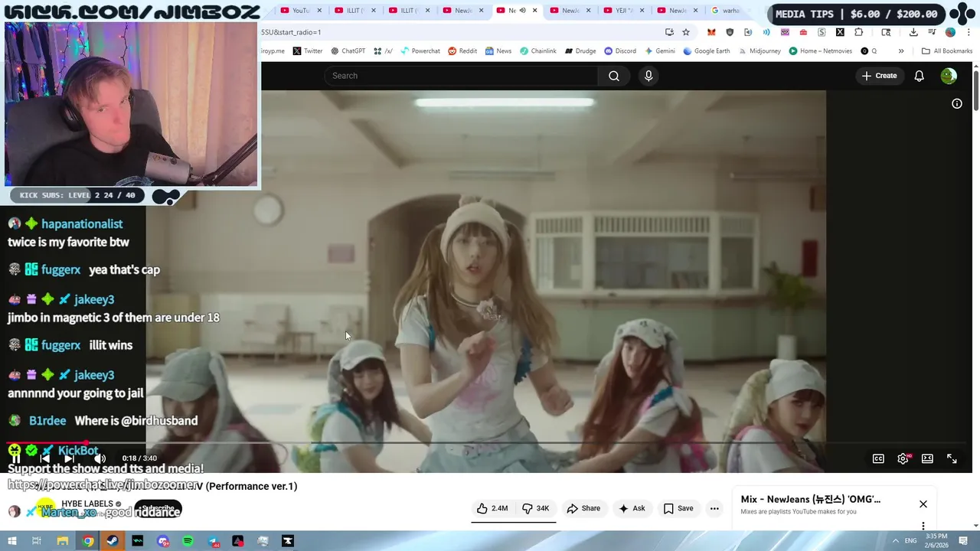Toggle theater mode on the player
Viewport: 980px width, 551px height.
[927, 458]
